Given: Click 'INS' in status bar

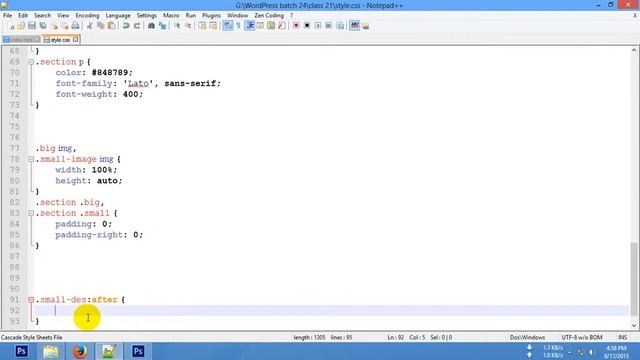Looking at the screenshot, I should [x=622, y=338].
